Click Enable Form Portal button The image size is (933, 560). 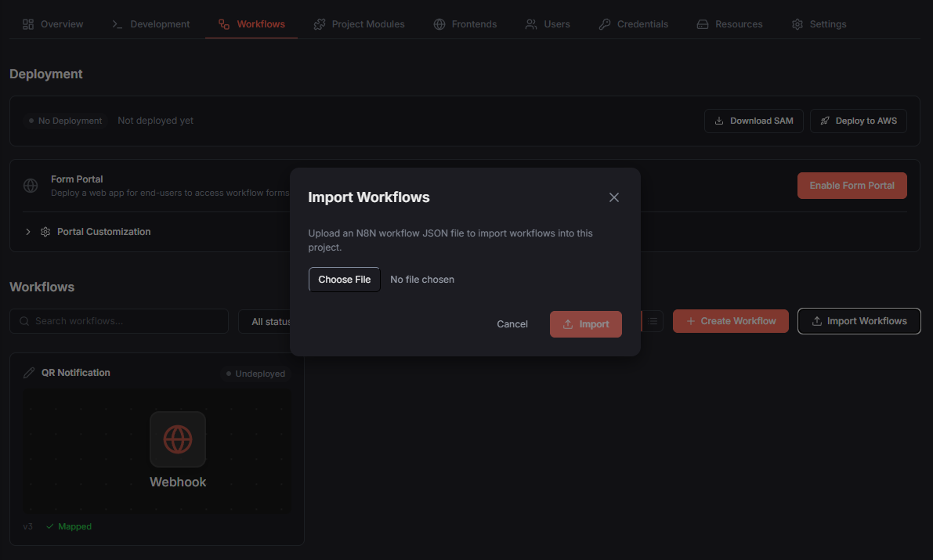852,186
